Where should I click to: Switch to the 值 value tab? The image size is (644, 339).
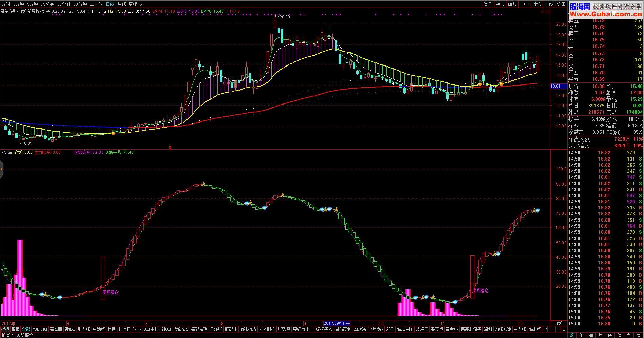620,336
